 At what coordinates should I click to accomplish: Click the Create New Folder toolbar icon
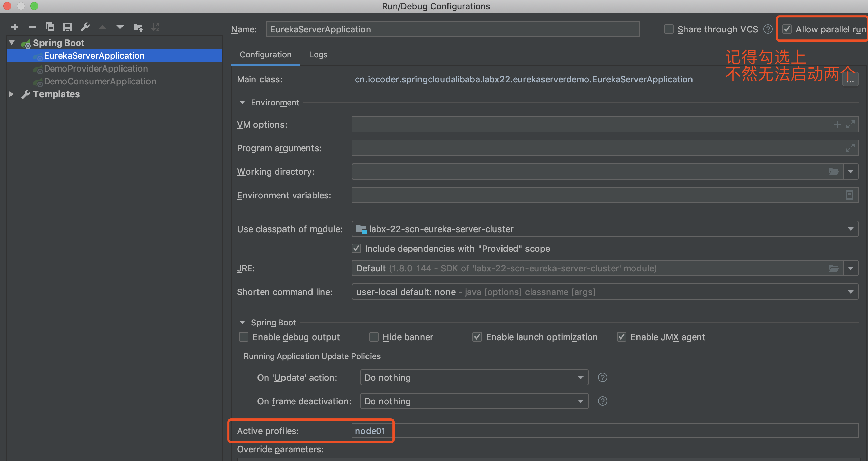(x=138, y=27)
